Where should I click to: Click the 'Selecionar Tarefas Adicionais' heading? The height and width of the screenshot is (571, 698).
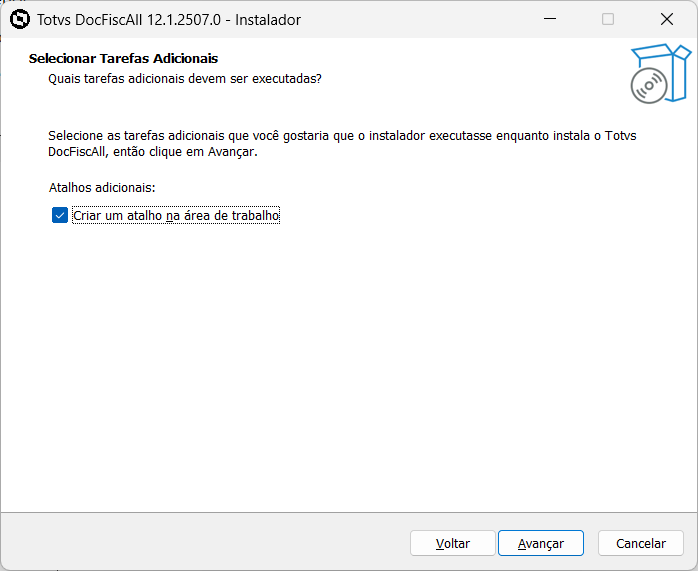[x=123, y=59]
